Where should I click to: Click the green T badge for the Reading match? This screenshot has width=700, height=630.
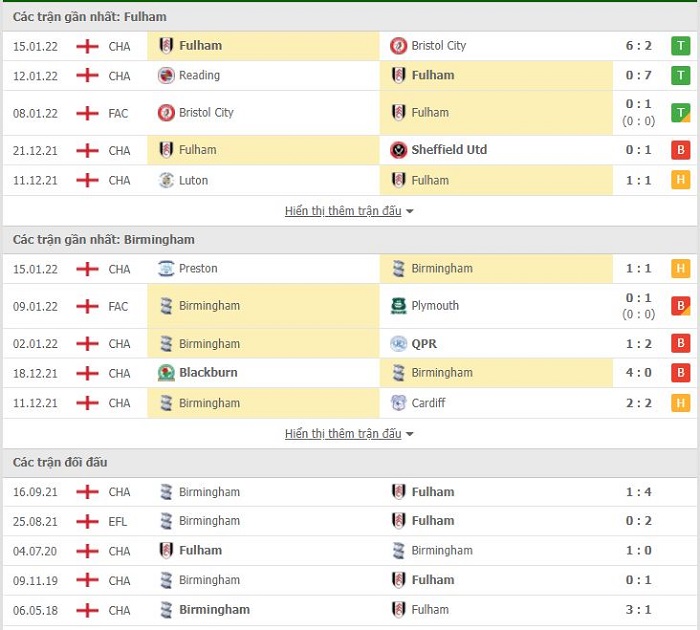pyautogui.click(x=680, y=75)
